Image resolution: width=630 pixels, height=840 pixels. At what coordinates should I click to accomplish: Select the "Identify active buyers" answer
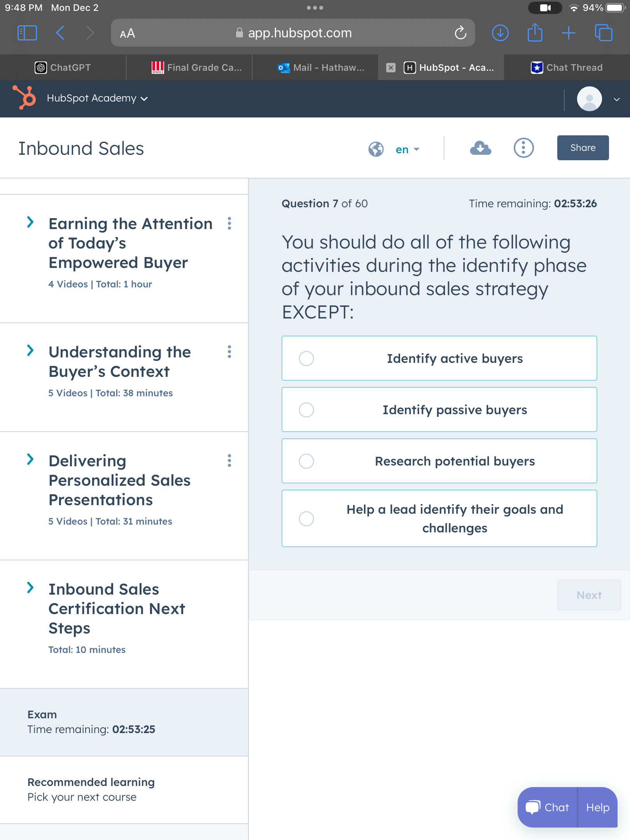[x=439, y=358]
